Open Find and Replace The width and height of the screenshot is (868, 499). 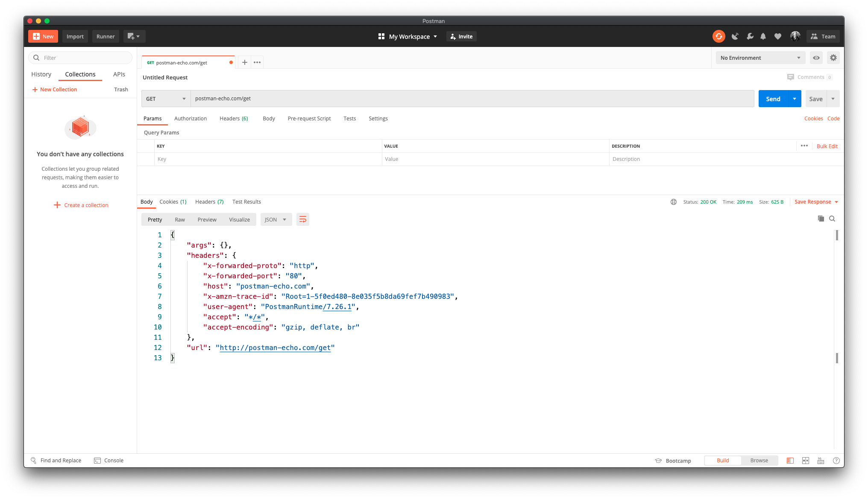(x=56, y=460)
